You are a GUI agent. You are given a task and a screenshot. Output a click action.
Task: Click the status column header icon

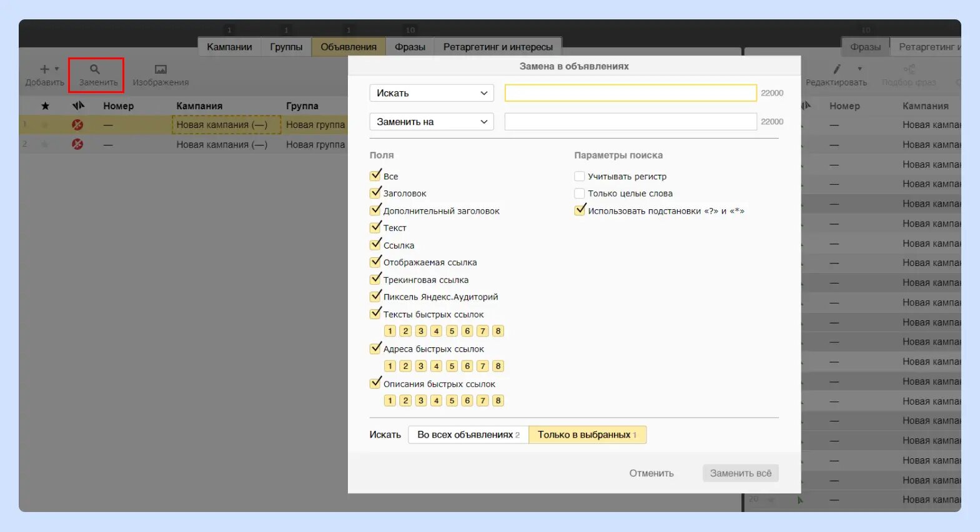pos(78,106)
